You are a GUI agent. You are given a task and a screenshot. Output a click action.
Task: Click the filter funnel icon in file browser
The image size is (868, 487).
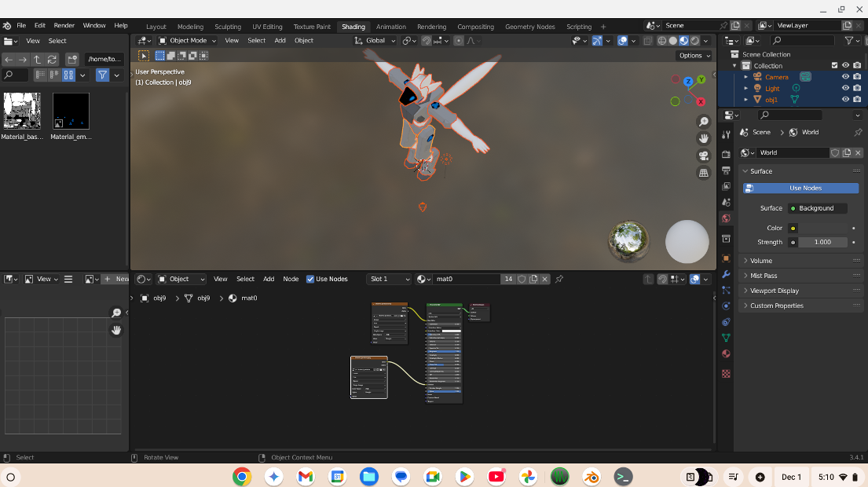pyautogui.click(x=102, y=75)
